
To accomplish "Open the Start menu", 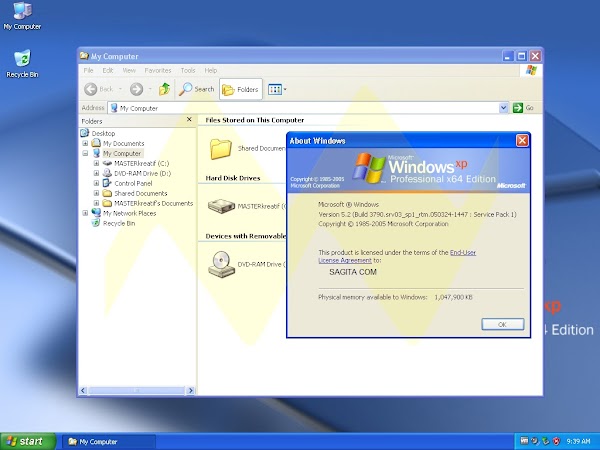I will [x=28, y=441].
